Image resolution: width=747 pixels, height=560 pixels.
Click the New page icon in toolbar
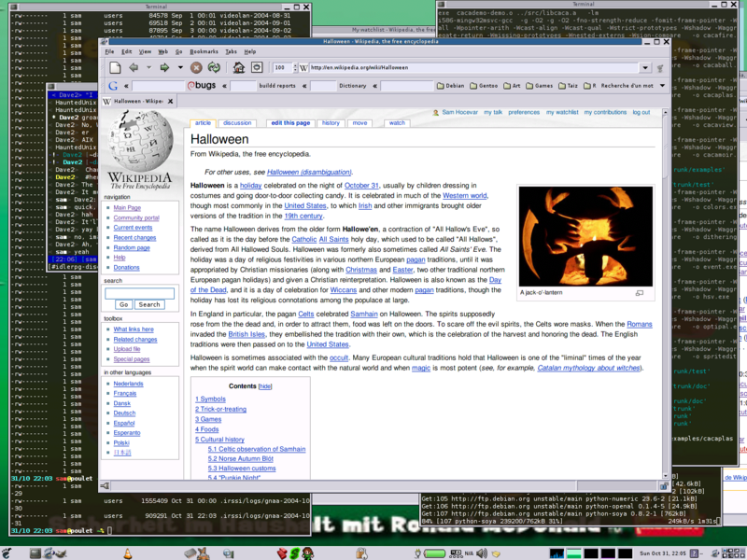115,68
